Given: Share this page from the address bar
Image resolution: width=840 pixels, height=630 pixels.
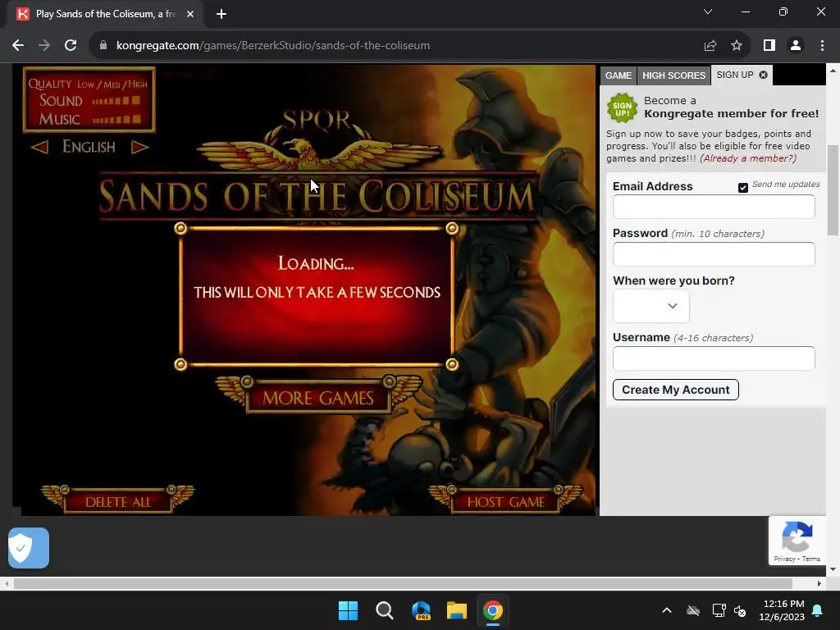Looking at the screenshot, I should (x=710, y=46).
